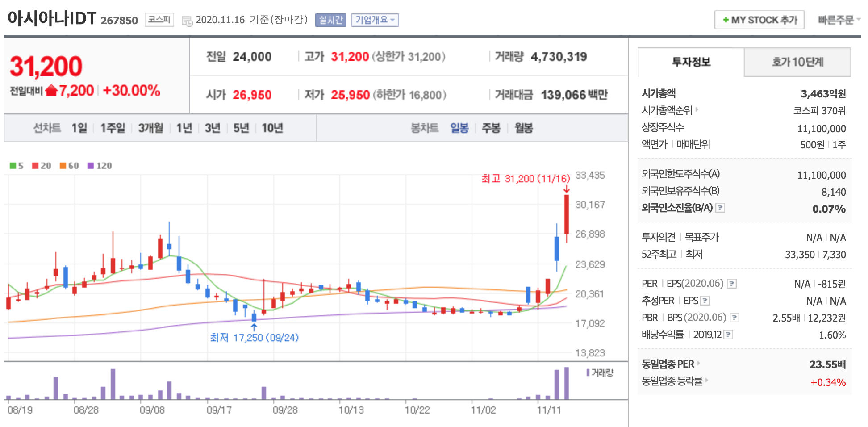This screenshot has width=868, height=427.
Task: Click the 최고 31,200 (11/16) chart marker
Action: click(x=526, y=179)
